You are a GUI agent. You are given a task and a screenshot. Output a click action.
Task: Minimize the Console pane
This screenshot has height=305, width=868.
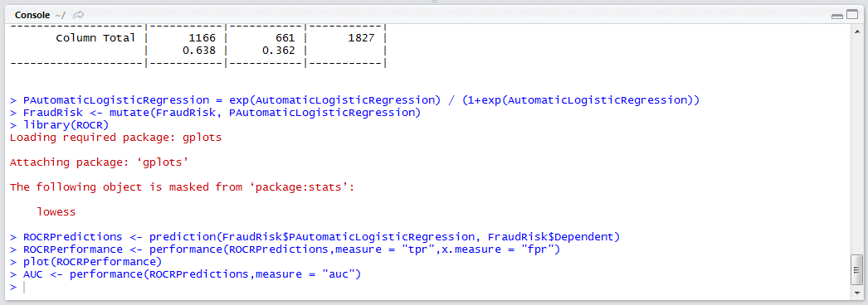pos(837,16)
